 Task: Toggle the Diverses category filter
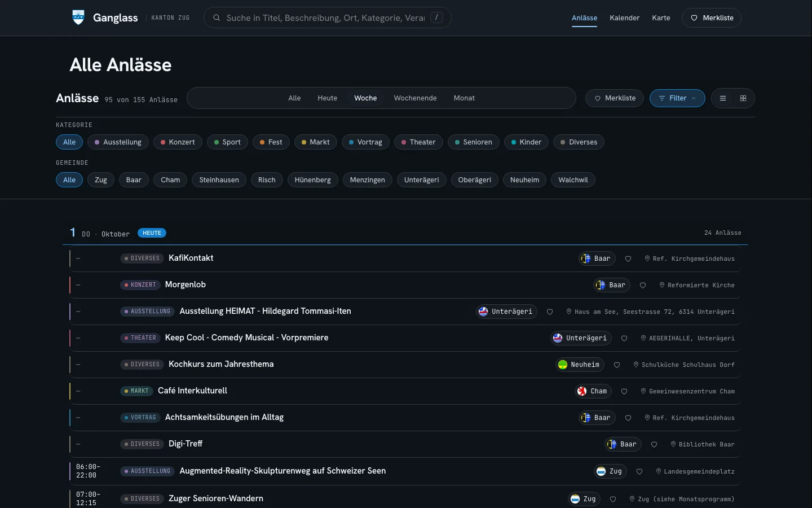[x=579, y=142]
